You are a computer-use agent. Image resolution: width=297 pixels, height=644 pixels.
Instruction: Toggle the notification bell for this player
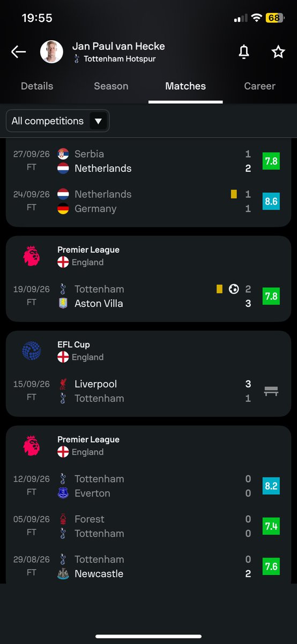243,52
